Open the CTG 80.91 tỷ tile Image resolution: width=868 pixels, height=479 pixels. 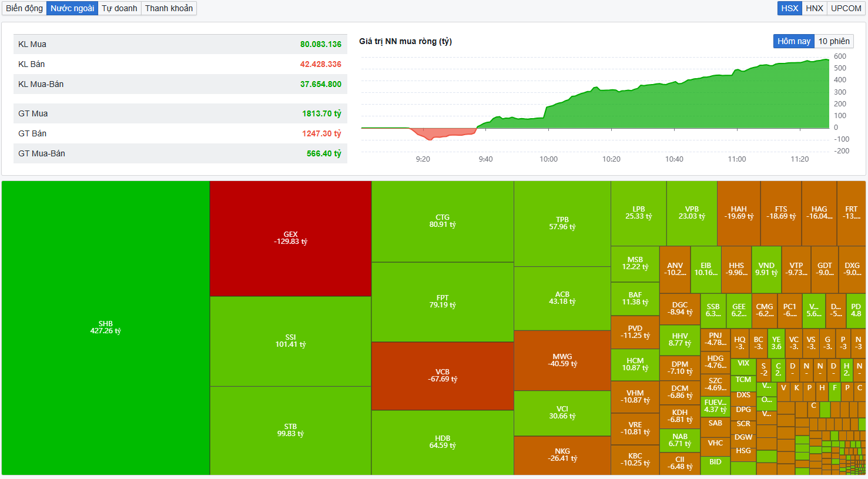(x=443, y=222)
